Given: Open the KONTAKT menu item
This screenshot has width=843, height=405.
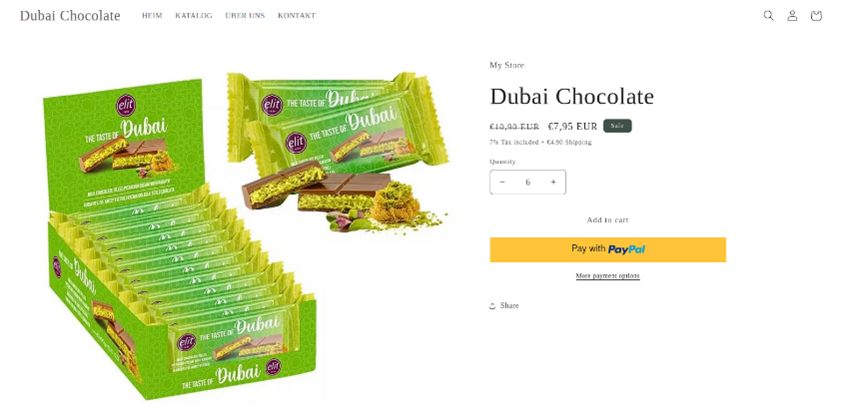Looking at the screenshot, I should tap(297, 16).
